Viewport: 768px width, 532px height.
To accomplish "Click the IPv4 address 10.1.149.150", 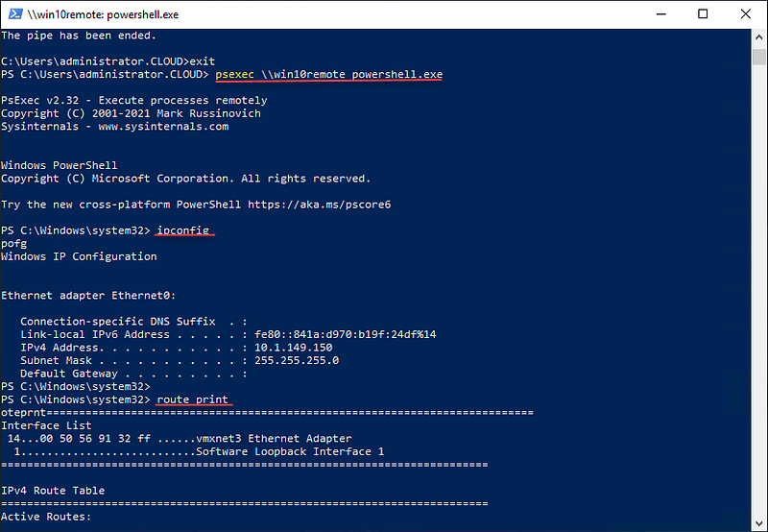I will (x=293, y=348).
